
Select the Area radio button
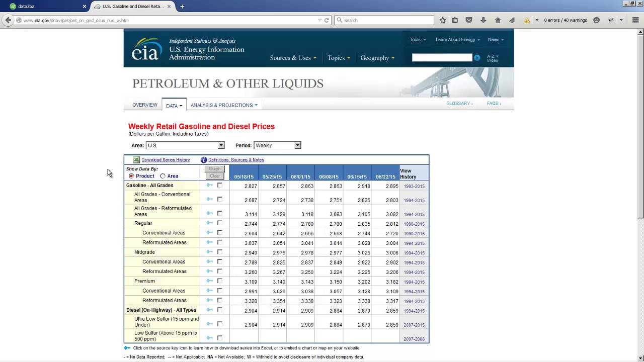pyautogui.click(x=163, y=176)
